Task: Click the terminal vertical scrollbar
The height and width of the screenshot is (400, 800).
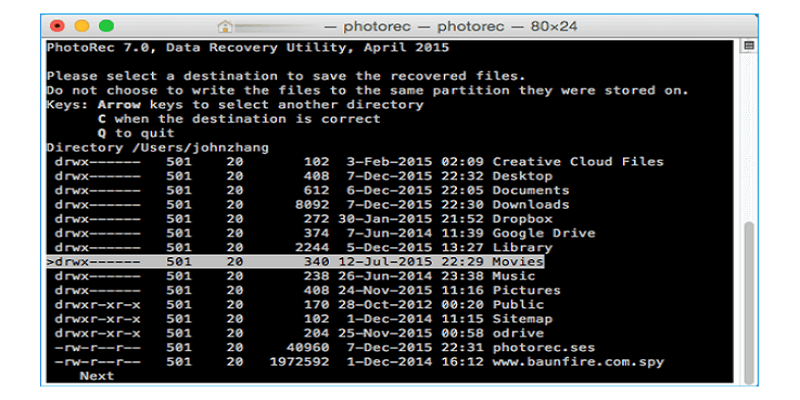Action: [x=749, y=300]
